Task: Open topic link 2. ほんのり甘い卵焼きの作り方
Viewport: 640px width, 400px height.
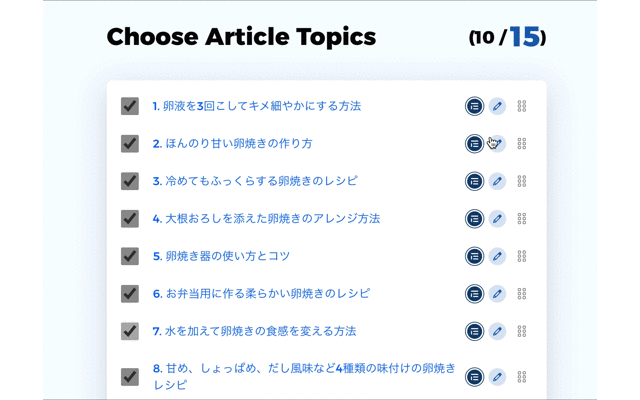Action: pyautogui.click(x=232, y=144)
